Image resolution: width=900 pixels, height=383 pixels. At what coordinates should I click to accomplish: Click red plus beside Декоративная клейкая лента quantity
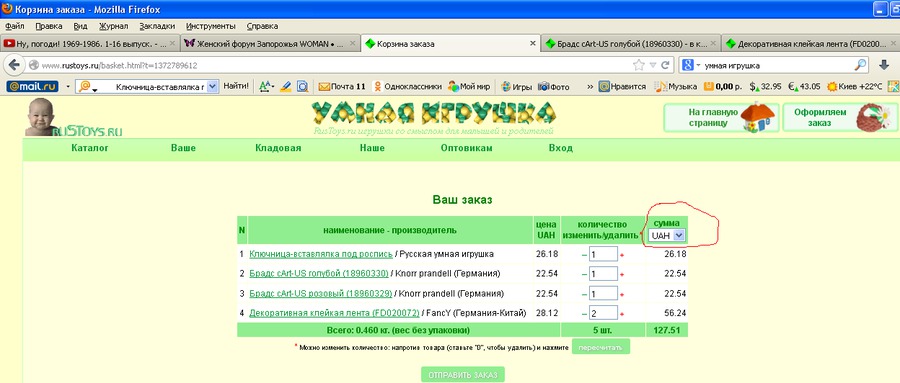point(622,314)
